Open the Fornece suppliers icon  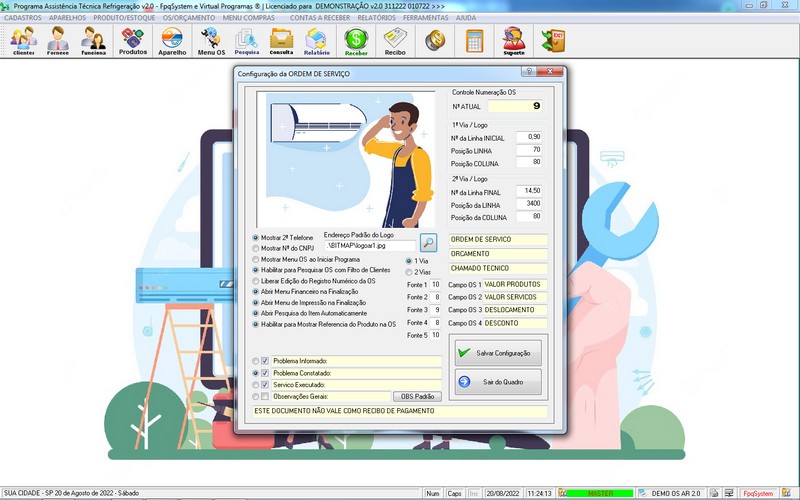[58, 41]
